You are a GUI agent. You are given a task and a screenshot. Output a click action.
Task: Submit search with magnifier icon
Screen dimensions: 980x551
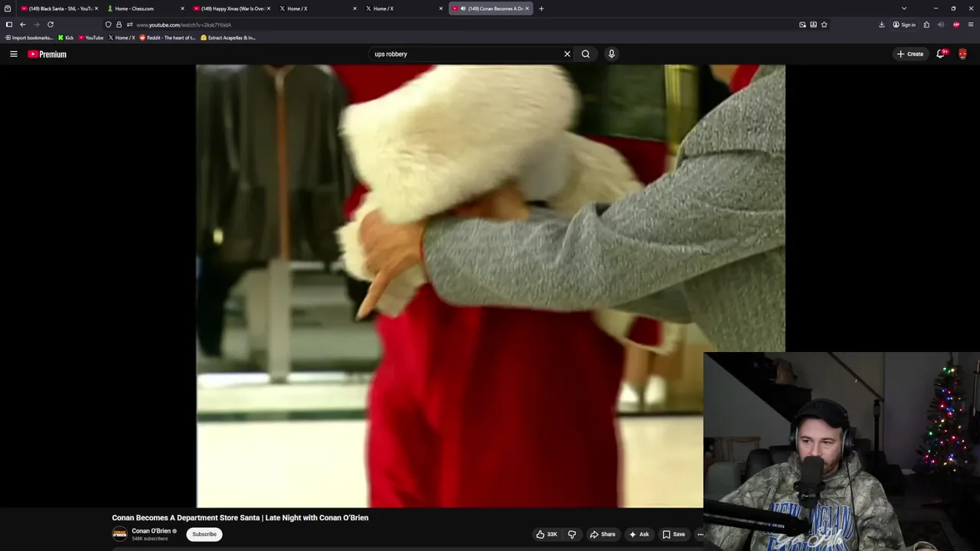click(x=586, y=54)
